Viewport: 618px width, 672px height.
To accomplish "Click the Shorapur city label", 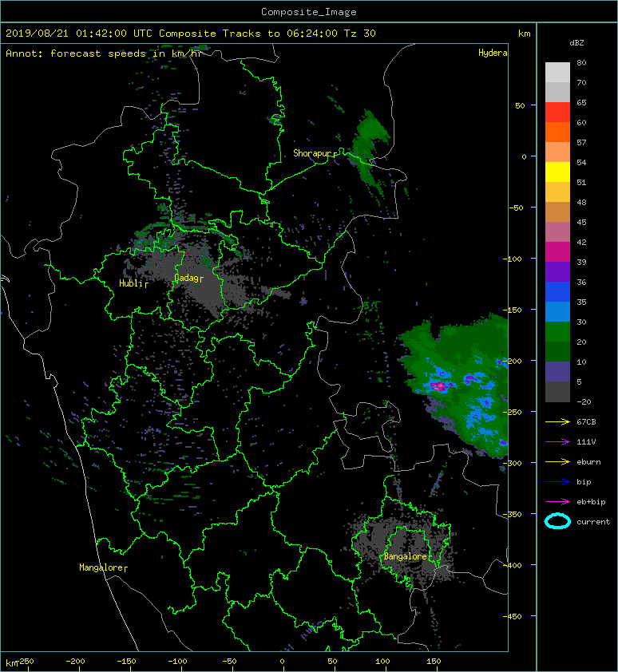I will coord(312,153).
